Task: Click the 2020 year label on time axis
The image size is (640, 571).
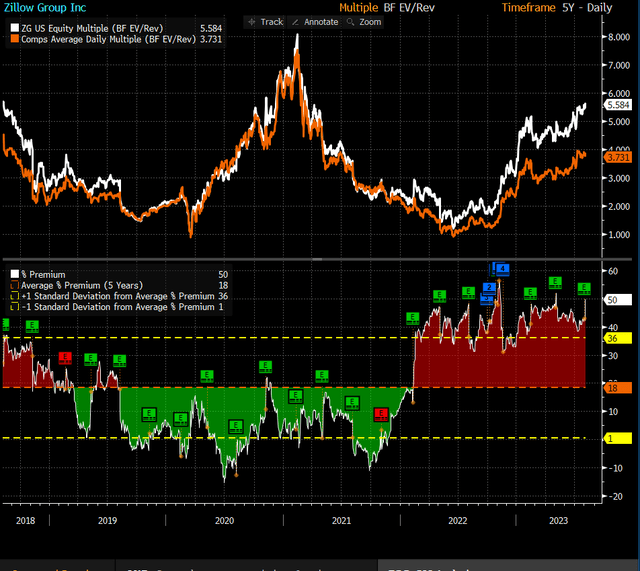Action: click(224, 520)
